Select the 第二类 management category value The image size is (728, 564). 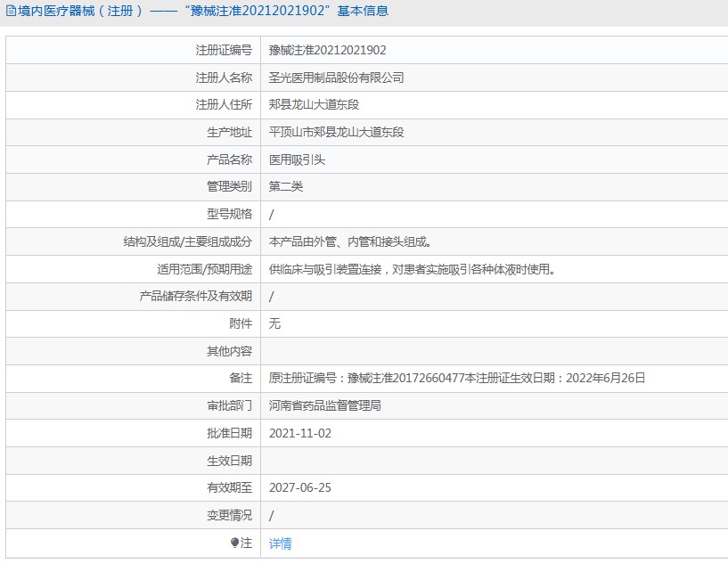[x=286, y=187]
